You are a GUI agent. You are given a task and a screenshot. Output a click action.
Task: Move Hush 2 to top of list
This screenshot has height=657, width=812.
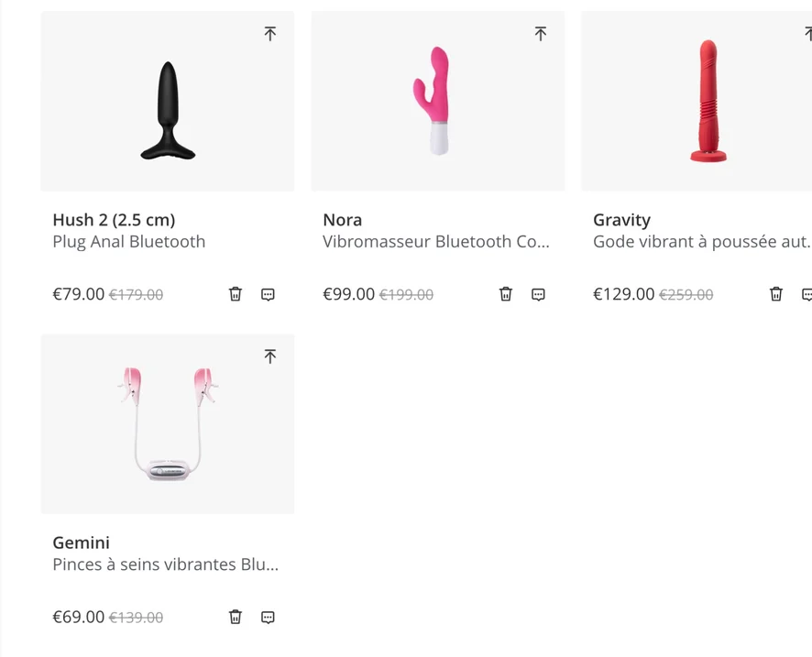click(269, 34)
